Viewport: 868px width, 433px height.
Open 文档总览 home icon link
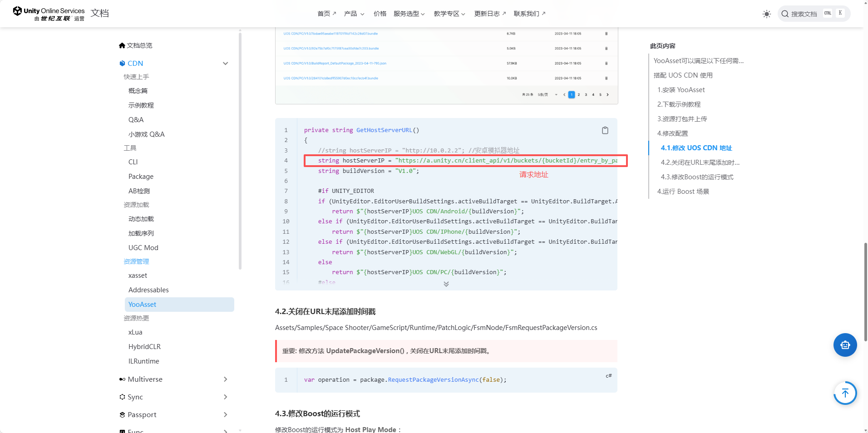(x=136, y=45)
